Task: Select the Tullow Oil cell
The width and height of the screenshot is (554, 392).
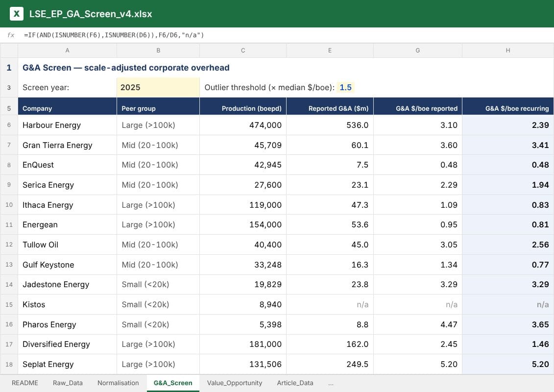Action: pyautogui.click(x=67, y=245)
